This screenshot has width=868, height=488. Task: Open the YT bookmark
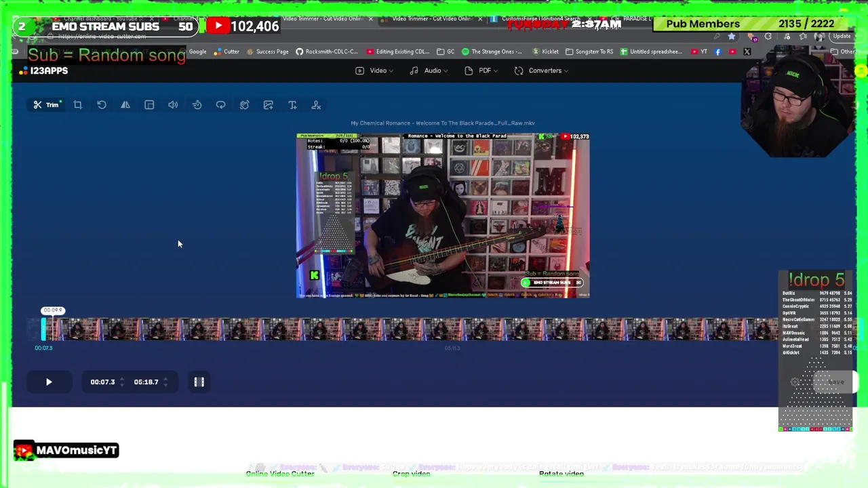(x=698, y=52)
